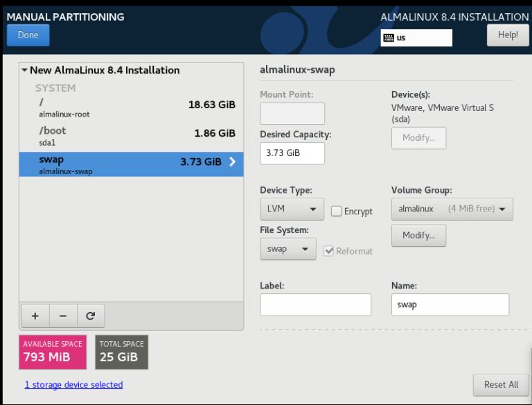
Task: Toggle the Encrypt checkbox
Action: click(x=336, y=211)
